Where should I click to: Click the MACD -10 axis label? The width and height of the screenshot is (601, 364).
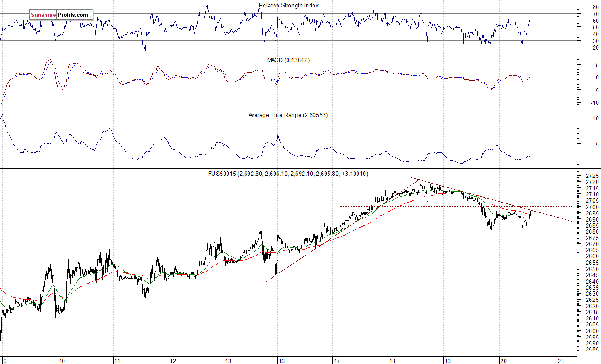594,103
